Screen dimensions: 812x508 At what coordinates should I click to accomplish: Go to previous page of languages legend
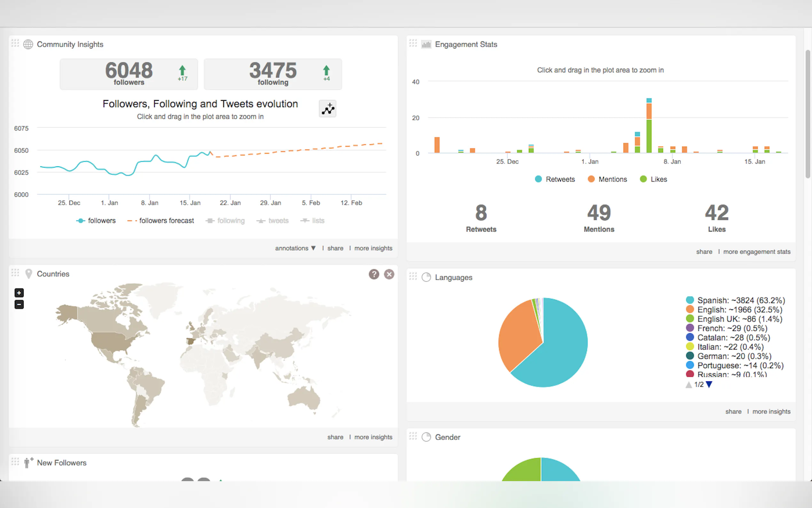689,385
